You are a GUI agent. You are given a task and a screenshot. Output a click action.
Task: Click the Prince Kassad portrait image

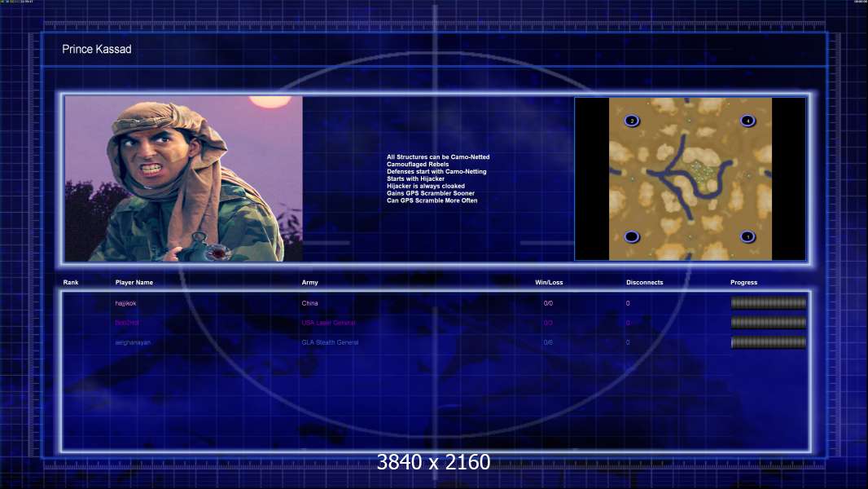[184, 178]
